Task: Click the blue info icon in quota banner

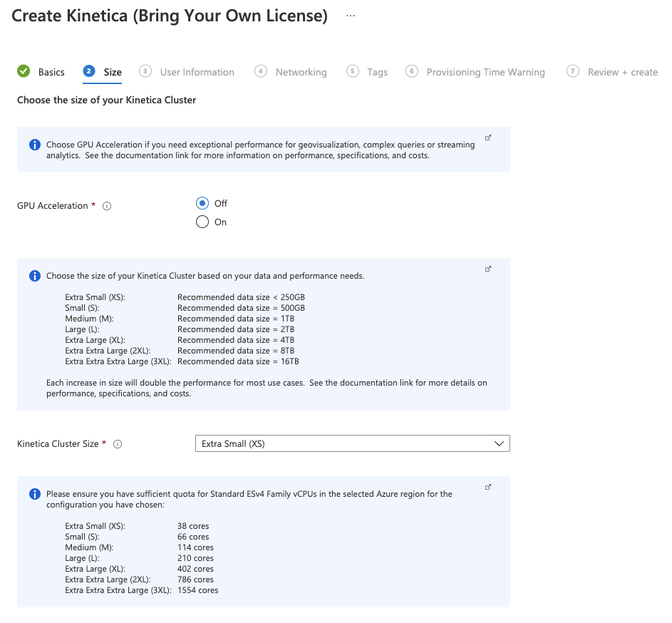Action: (x=35, y=494)
